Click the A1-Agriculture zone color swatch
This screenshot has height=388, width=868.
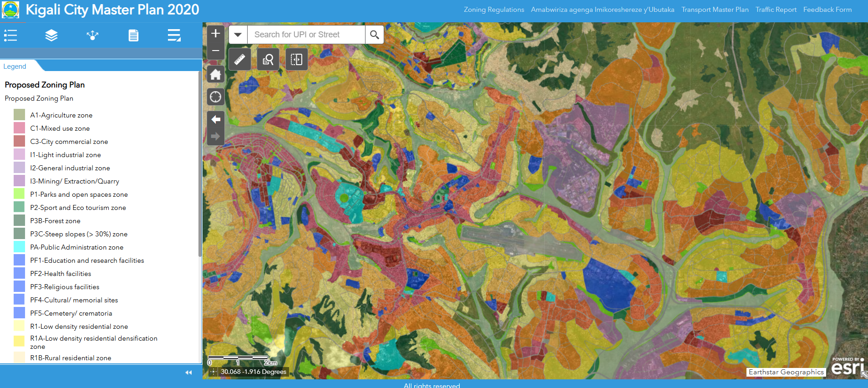tap(19, 114)
